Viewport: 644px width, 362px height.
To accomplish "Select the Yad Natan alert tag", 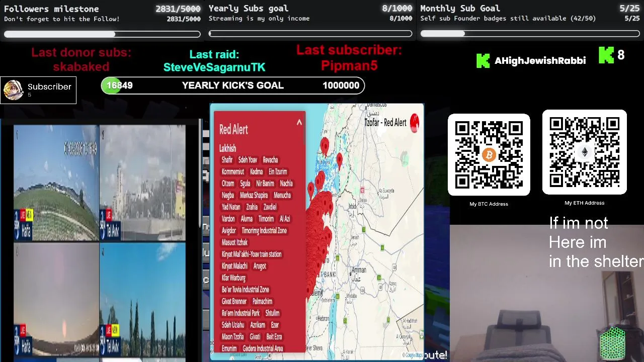I will pos(231,207).
